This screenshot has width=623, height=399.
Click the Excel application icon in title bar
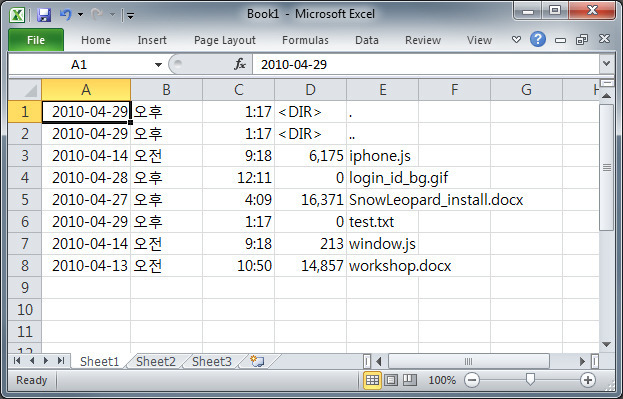[17, 15]
